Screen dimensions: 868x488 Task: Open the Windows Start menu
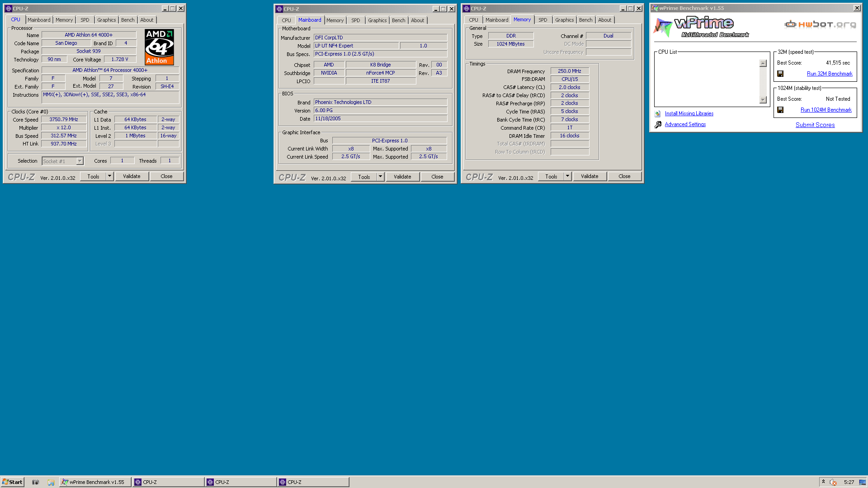[x=12, y=482]
